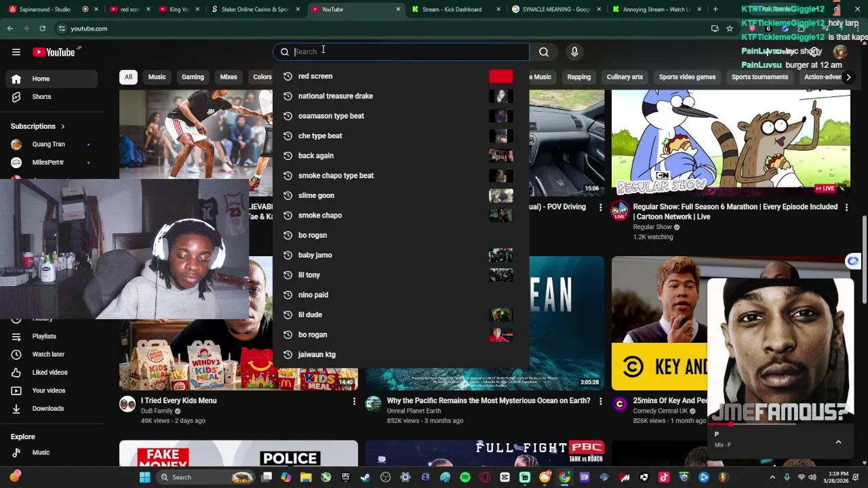Open TikTok from the taskbar

[x=664, y=477]
